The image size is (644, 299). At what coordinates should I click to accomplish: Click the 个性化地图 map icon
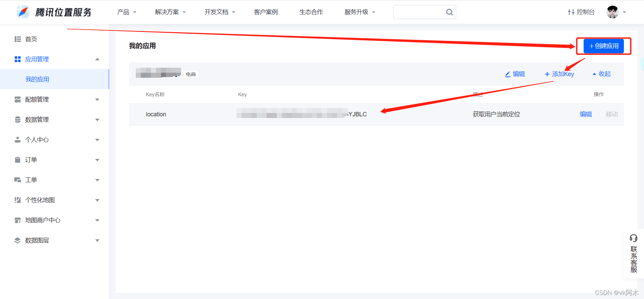tap(18, 200)
